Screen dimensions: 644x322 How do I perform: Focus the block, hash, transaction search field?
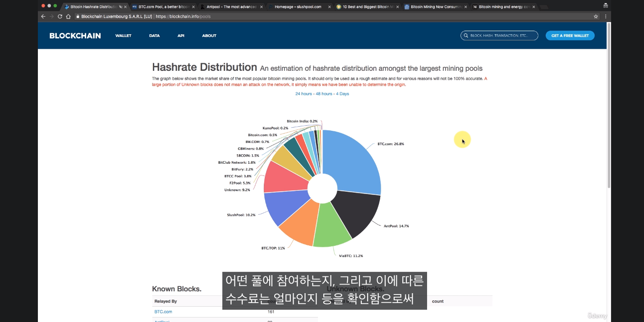click(x=499, y=36)
